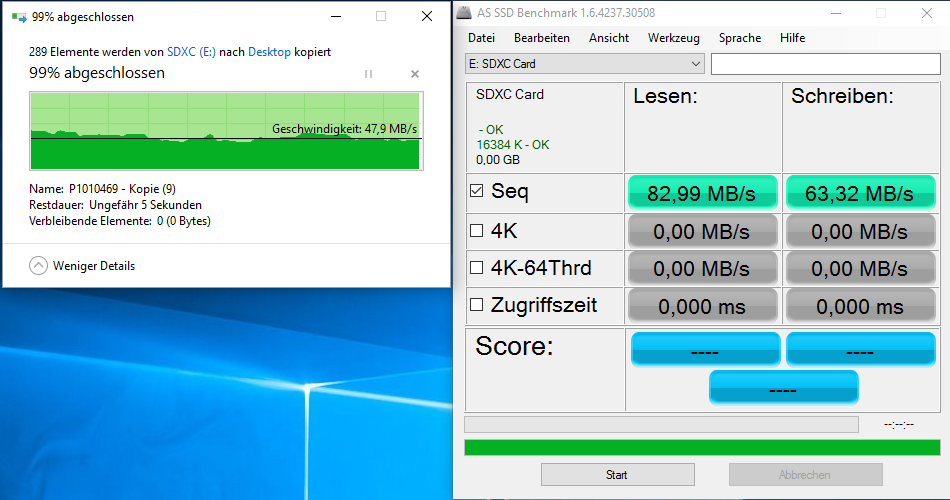950x500 pixels.
Task: Click the write Score result box
Action: [860, 349]
